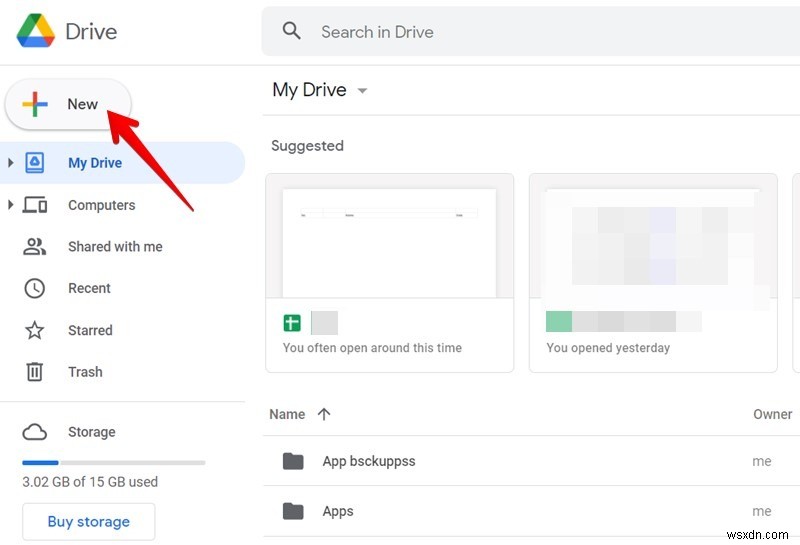Toggle the sort direction arrow
Image resolution: width=800 pixels, height=545 pixels.
coord(324,414)
